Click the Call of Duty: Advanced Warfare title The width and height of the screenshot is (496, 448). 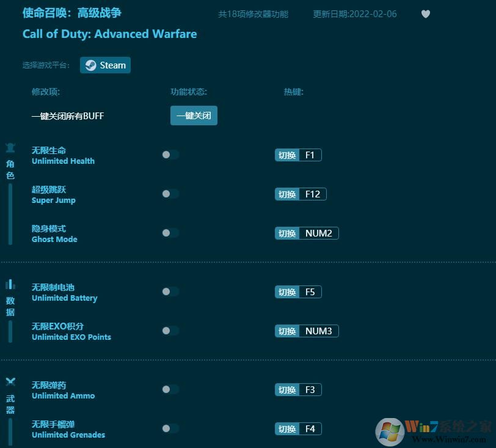click(110, 34)
